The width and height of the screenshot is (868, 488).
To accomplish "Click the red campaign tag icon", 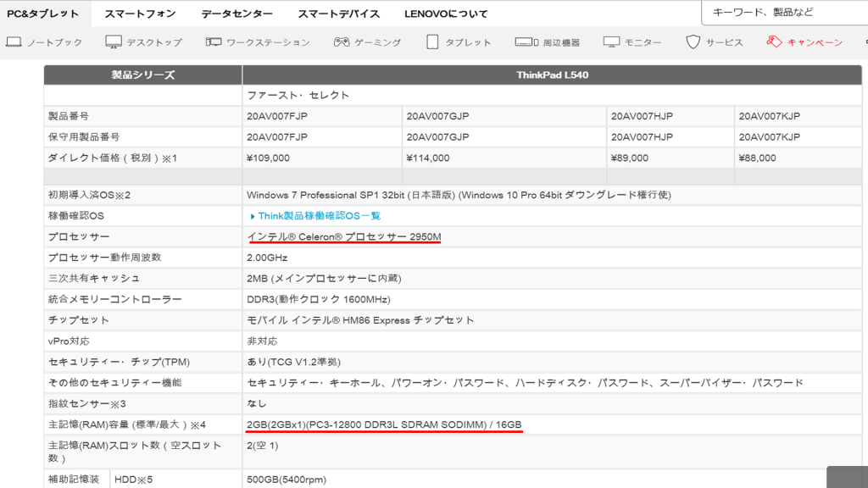I will tap(773, 42).
